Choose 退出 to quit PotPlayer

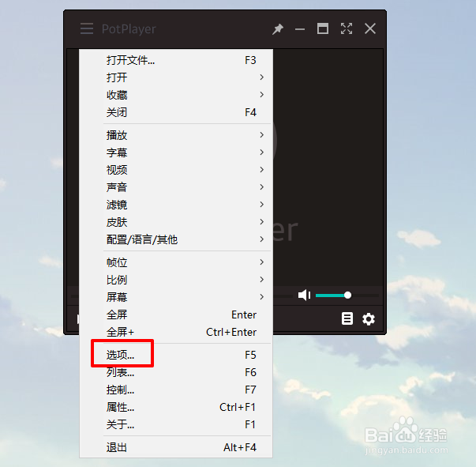click(176, 447)
